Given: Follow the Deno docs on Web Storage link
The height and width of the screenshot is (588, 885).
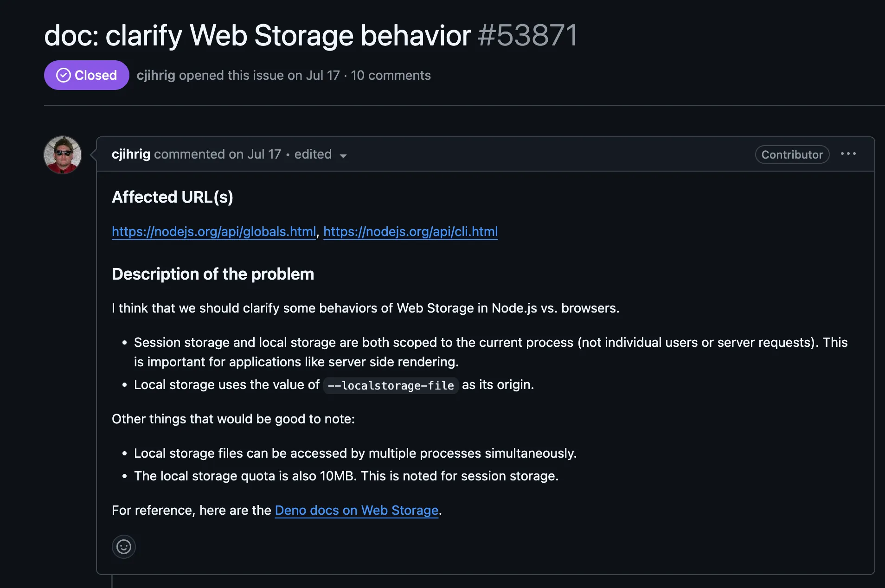Looking at the screenshot, I should point(357,510).
